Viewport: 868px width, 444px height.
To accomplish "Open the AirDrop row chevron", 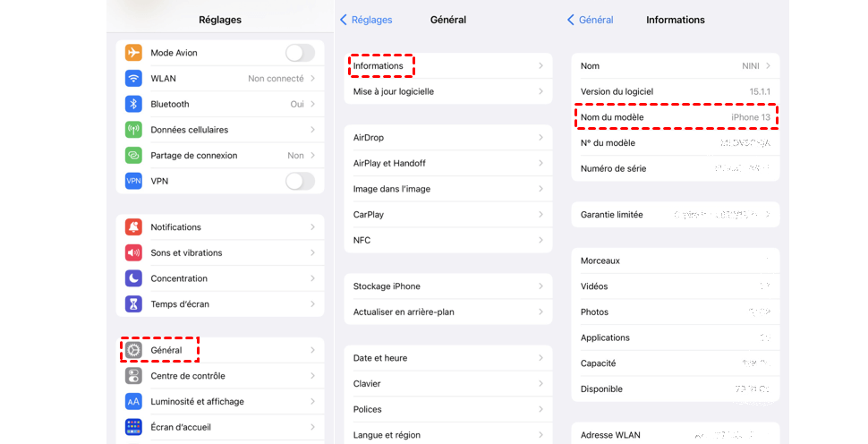I will 540,138.
